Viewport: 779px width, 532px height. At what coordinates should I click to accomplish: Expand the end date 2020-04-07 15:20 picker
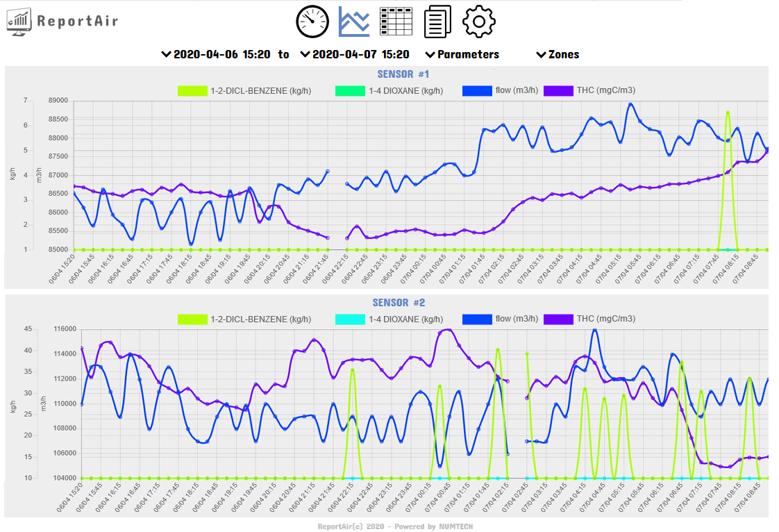click(x=355, y=54)
